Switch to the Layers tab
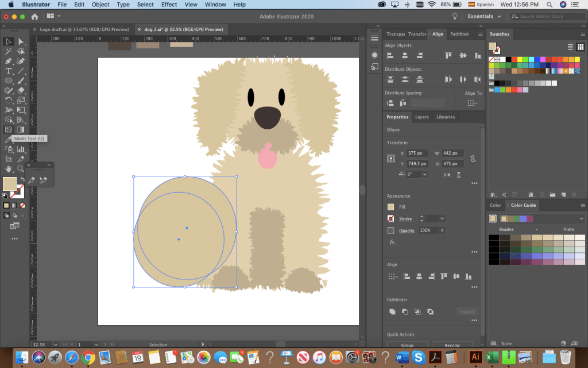 pos(421,117)
